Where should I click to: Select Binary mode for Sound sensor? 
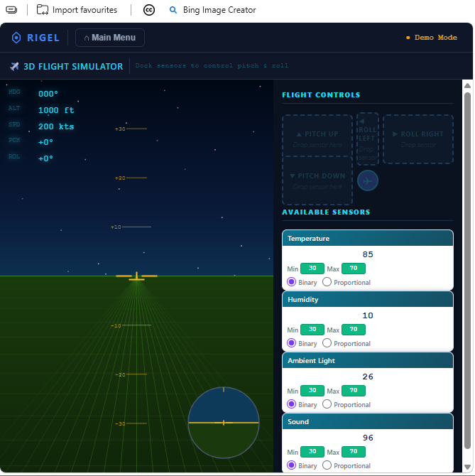click(292, 465)
